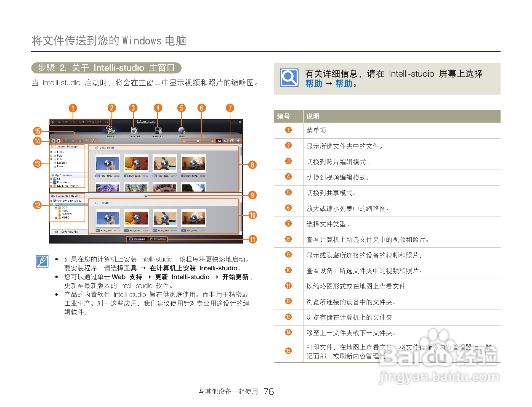
Task: Select HDV_0359 thumbnail in 100VIDEO folder
Action: (137, 218)
